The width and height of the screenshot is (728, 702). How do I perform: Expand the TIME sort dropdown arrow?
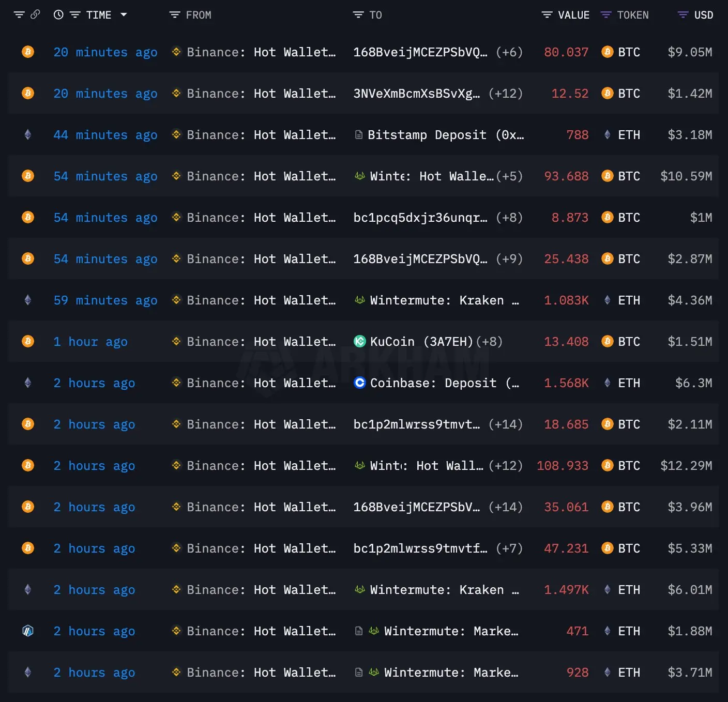(x=124, y=15)
